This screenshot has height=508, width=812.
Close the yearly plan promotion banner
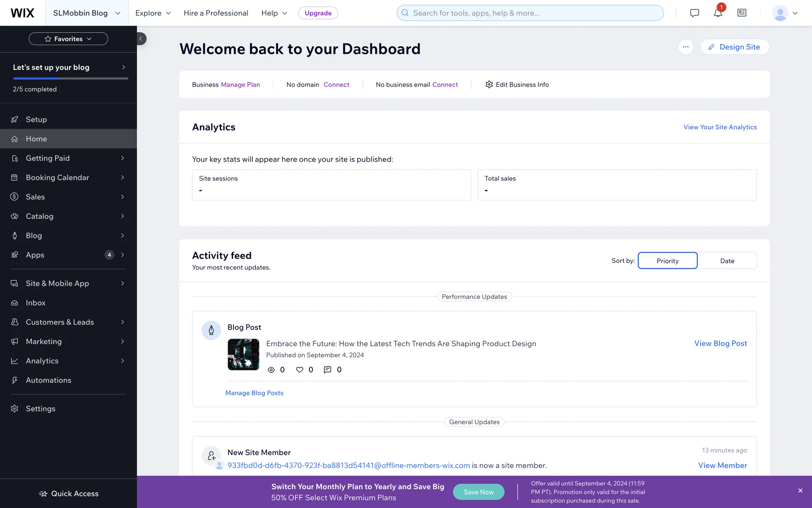800,491
